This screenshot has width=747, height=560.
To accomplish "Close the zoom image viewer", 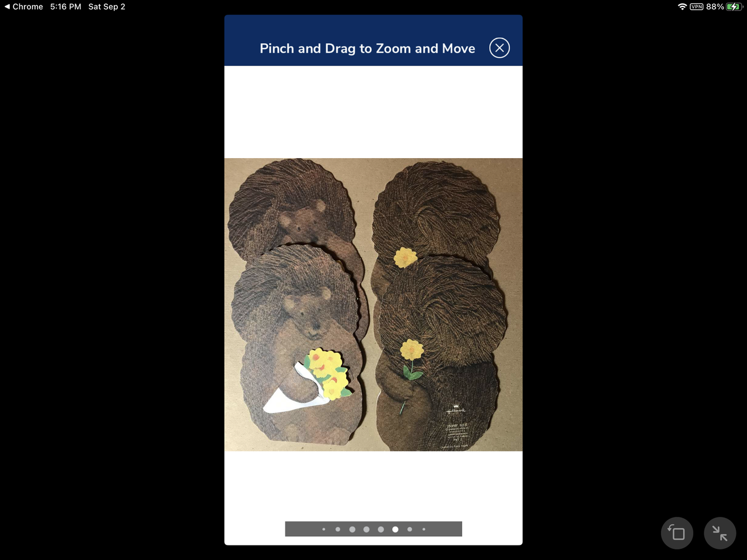I will click(499, 48).
